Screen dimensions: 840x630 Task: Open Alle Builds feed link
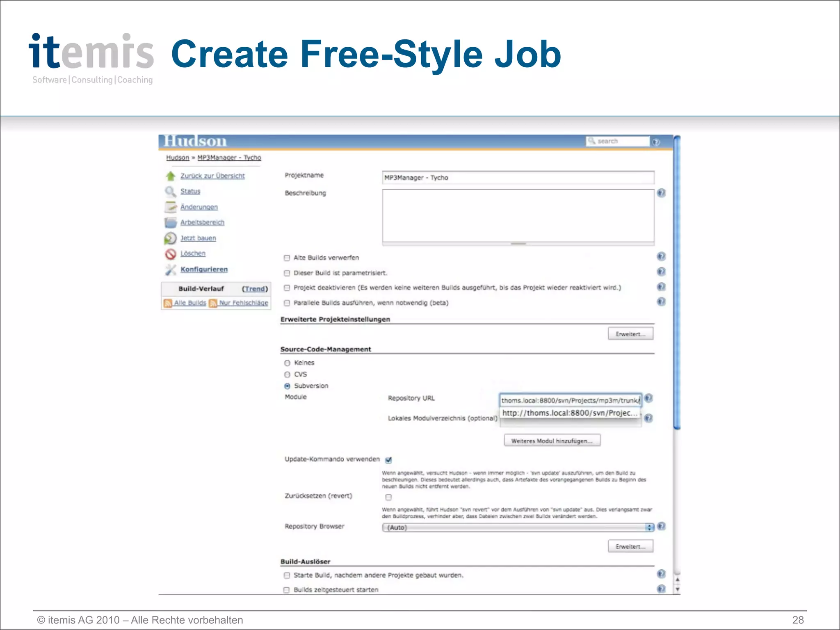click(x=190, y=303)
